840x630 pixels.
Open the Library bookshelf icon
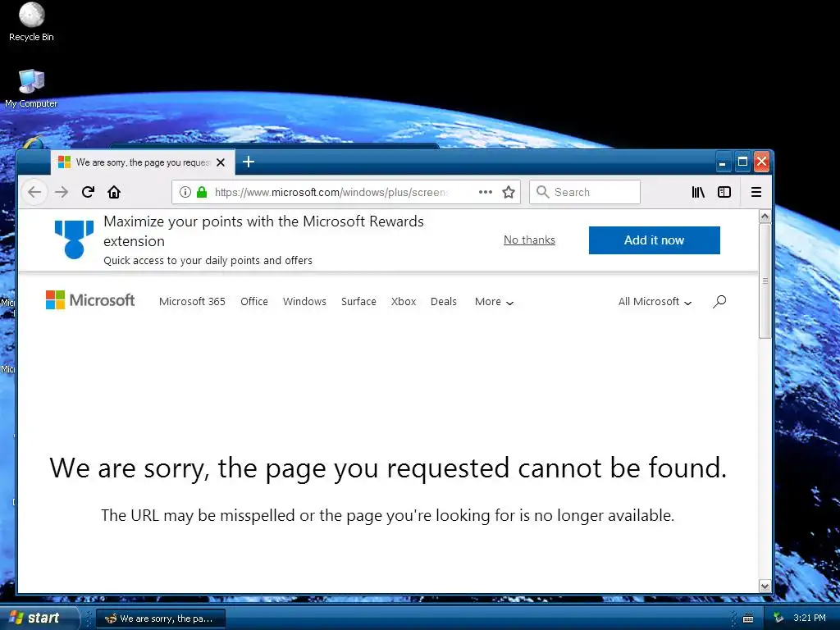click(x=698, y=192)
